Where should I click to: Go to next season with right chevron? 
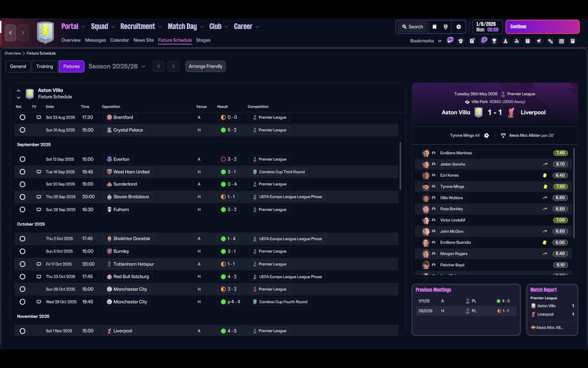[173, 66]
